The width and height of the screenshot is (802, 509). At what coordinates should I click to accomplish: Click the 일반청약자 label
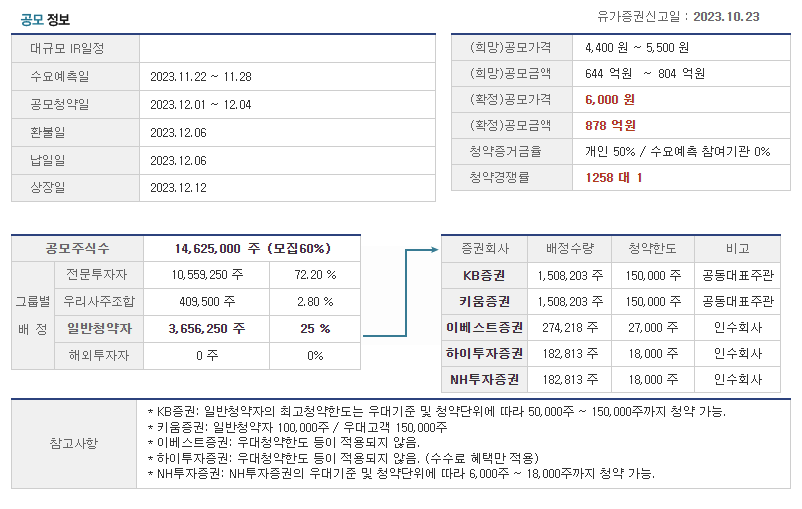click(100, 328)
